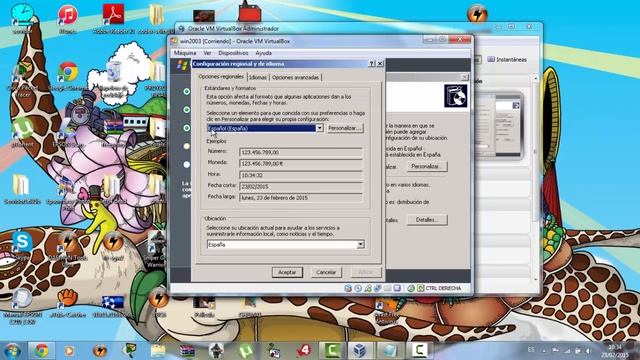
Task: Click the VirtualBox cube icon in the taskbar
Action: click(x=360, y=350)
